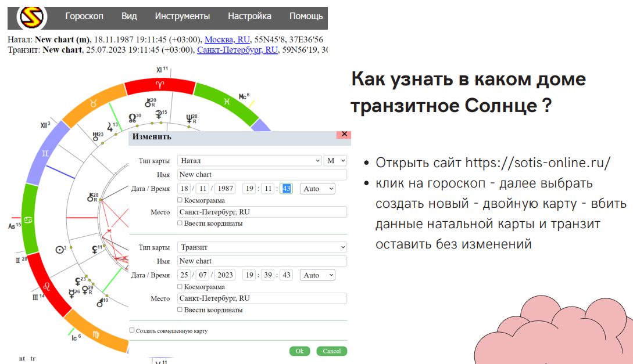
Task: Click the natal hour field 19
Action: [249, 189]
